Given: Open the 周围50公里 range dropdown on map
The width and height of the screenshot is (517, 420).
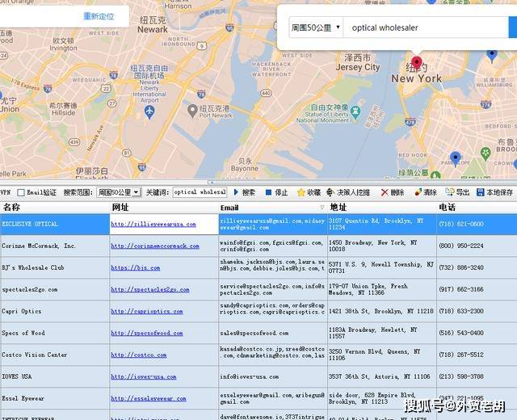Looking at the screenshot, I should pos(316,27).
